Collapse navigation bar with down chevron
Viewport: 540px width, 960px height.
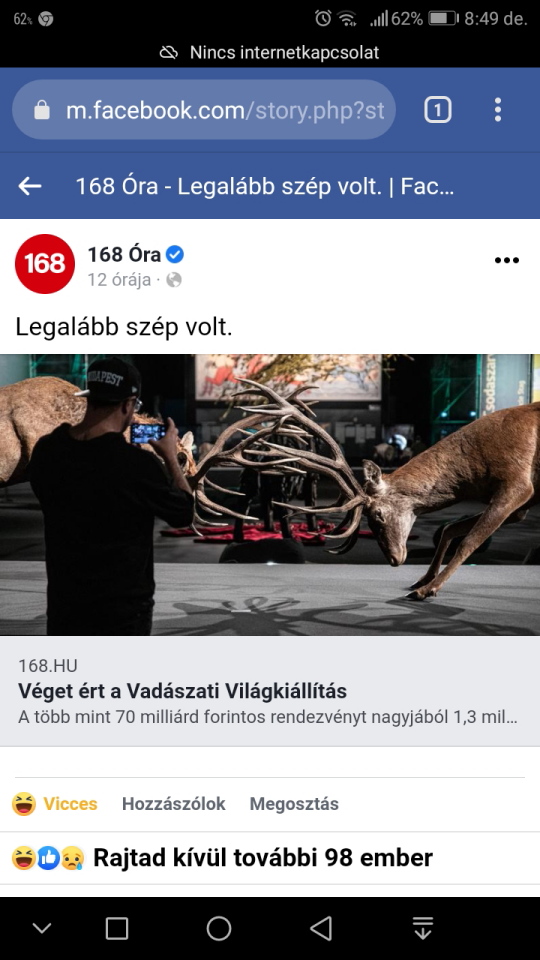point(42,928)
